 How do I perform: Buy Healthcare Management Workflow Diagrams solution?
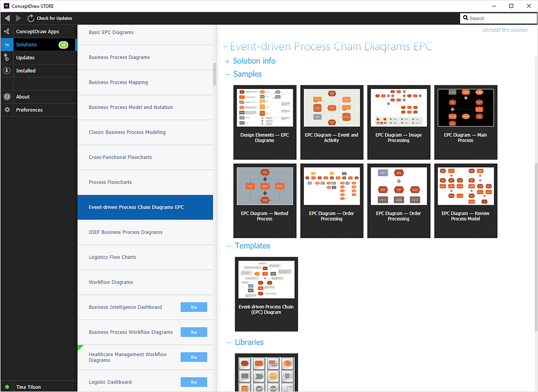pyautogui.click(x=194, y=357)
